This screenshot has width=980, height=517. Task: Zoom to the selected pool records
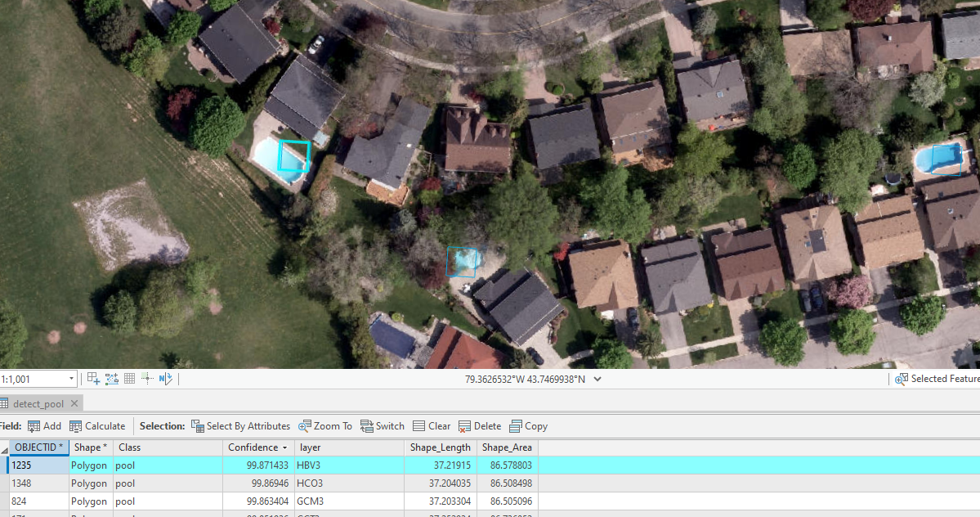pyautogui.click(x=325, y=425)
